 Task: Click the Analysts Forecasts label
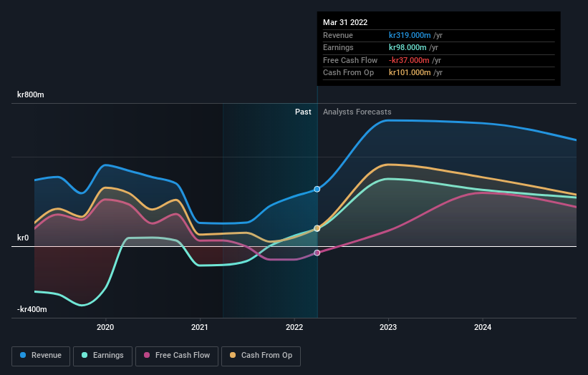tap(357, 112)
